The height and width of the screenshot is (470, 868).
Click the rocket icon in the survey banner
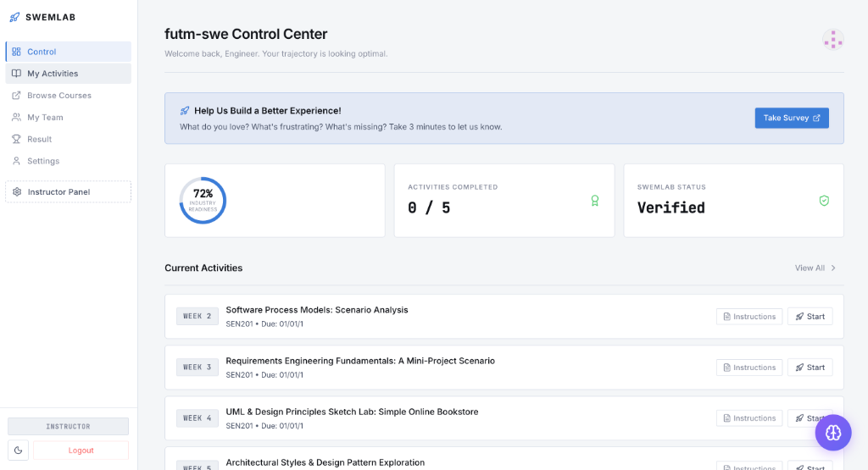(x=185, y=111)
